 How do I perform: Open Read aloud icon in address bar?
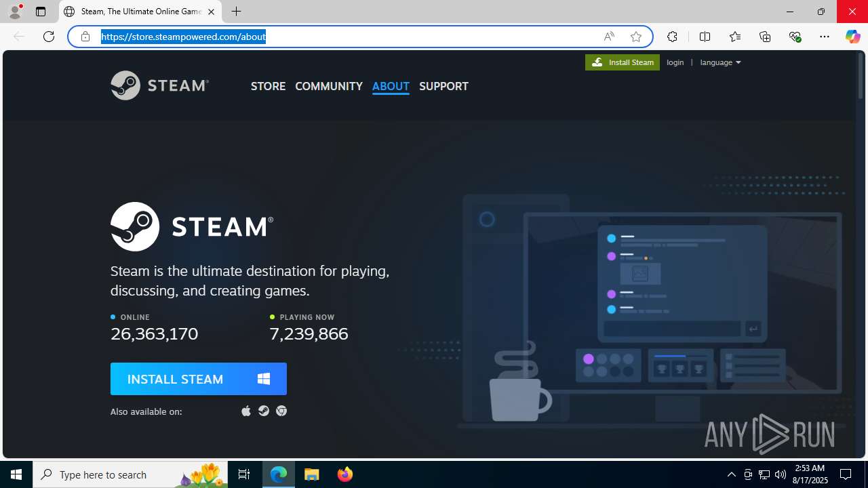(x=609, y=37)
